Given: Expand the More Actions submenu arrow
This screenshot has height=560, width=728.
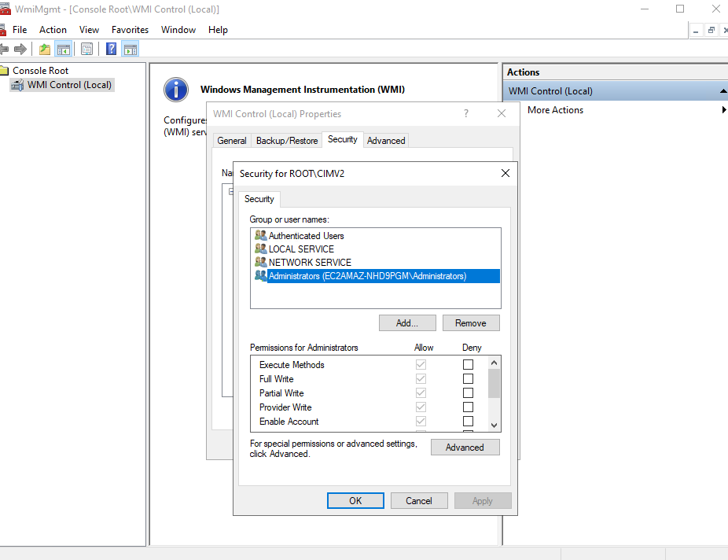Looking at the screenshot, I should pyautogui.click(x=723, y=110).
